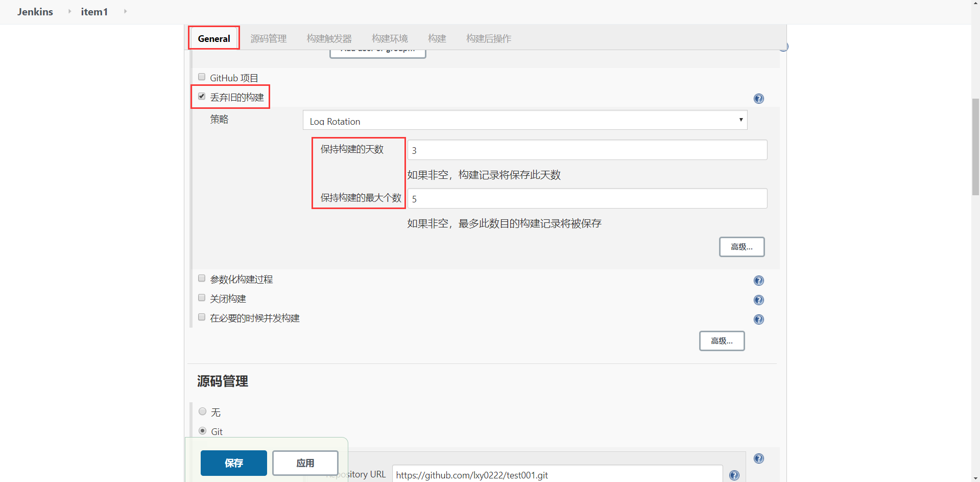This screenshot has height=482, width=980.
Task: Open help icon beside 关闭构建
Action: 759,300
